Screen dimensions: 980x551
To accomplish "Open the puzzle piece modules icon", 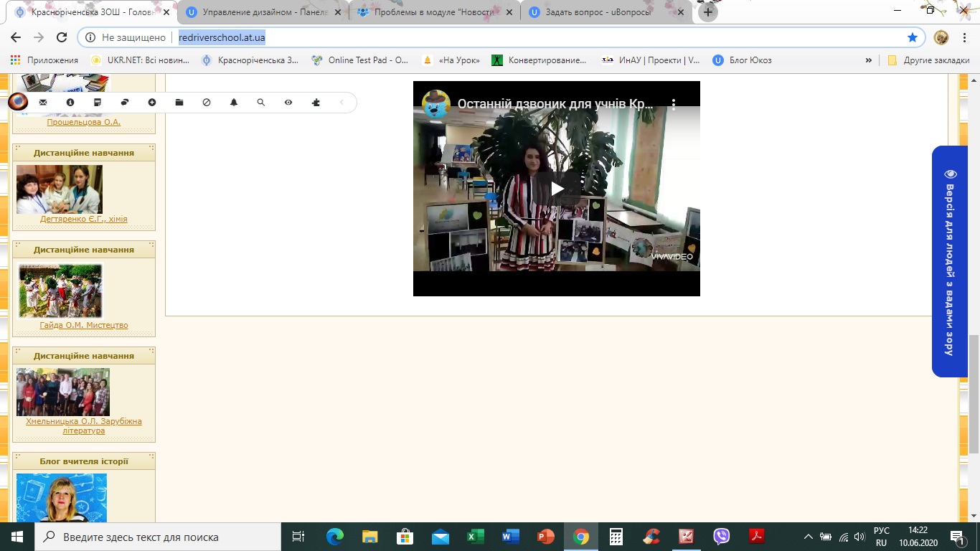I will (316, 103).
